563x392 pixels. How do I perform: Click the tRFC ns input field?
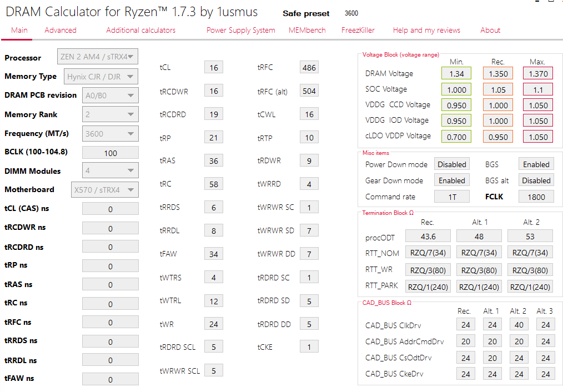point(110,322)
